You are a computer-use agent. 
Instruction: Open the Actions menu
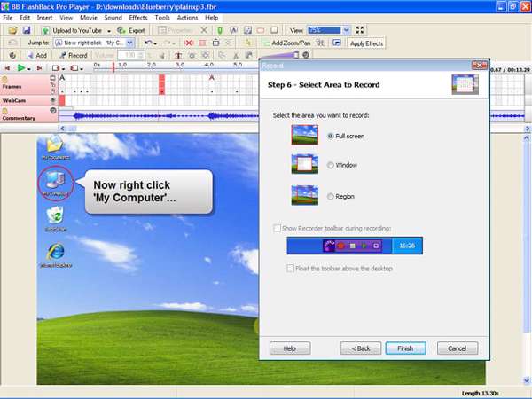[187, 18]
